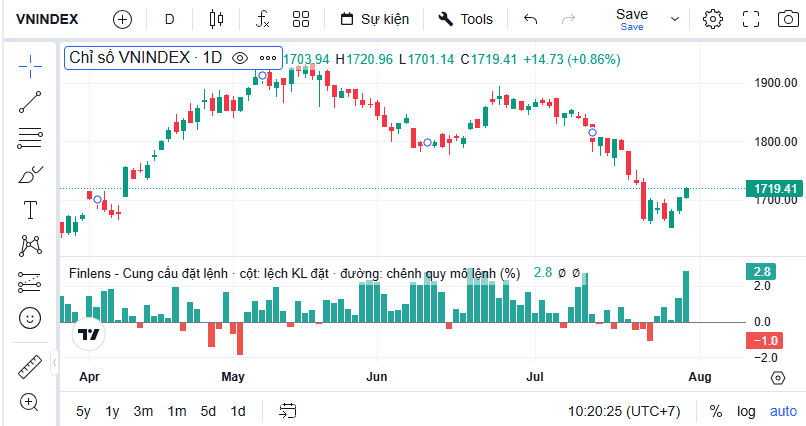Click the Aug label on time axis

pyautogui.click(x=700, y=377)
